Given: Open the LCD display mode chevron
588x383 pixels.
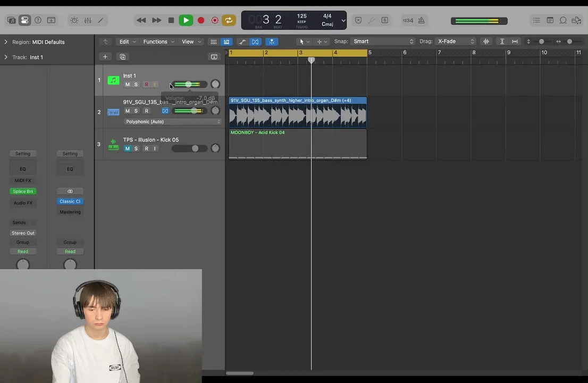Looking at the screenshot, I should pos(343,21).
